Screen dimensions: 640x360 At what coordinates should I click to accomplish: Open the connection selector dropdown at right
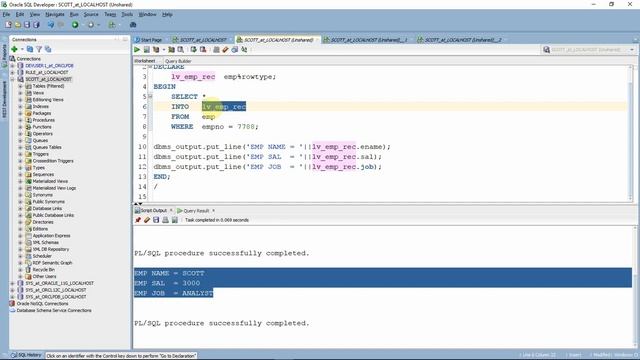point(632,50)
